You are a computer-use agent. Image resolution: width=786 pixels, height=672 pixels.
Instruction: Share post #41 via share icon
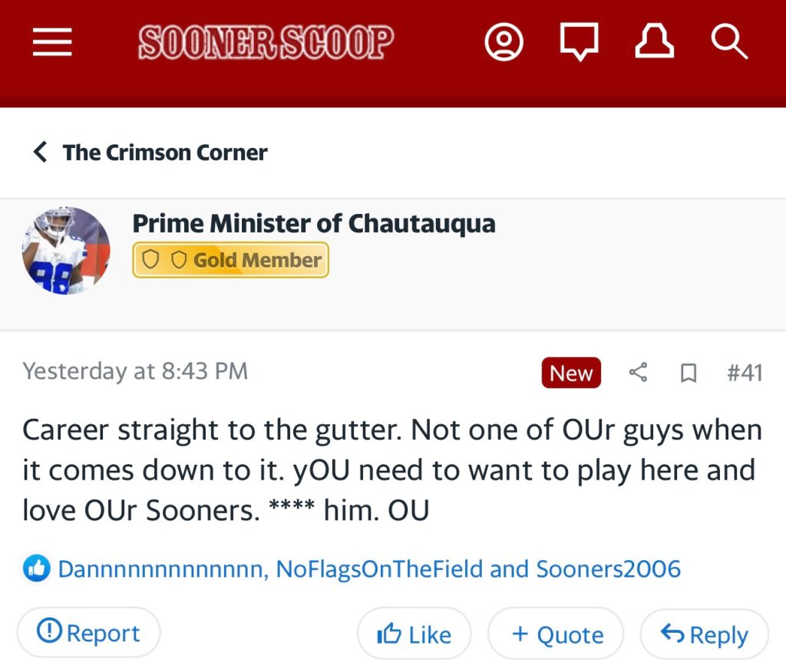click(638, 373)
